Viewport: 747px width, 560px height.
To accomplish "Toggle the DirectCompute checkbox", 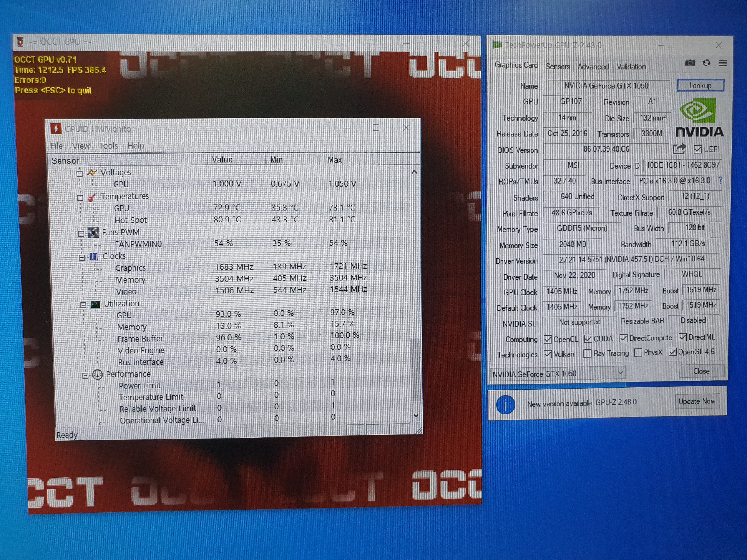I will click(623, 338).
